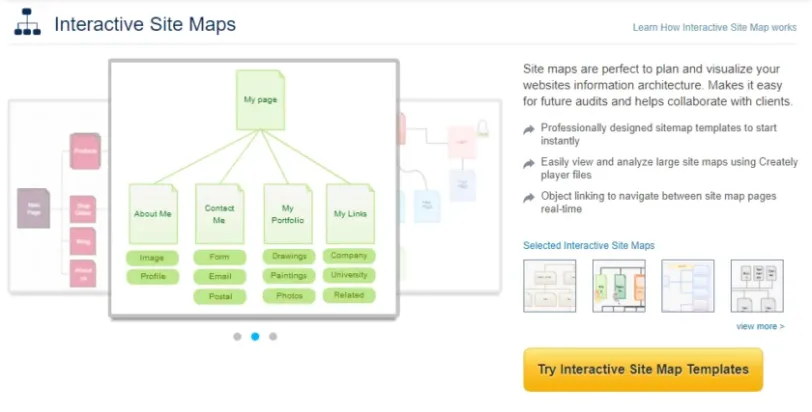Select the active blue middle carousel dot
Viewport: 812px width, 412px height.
point(255,336)
